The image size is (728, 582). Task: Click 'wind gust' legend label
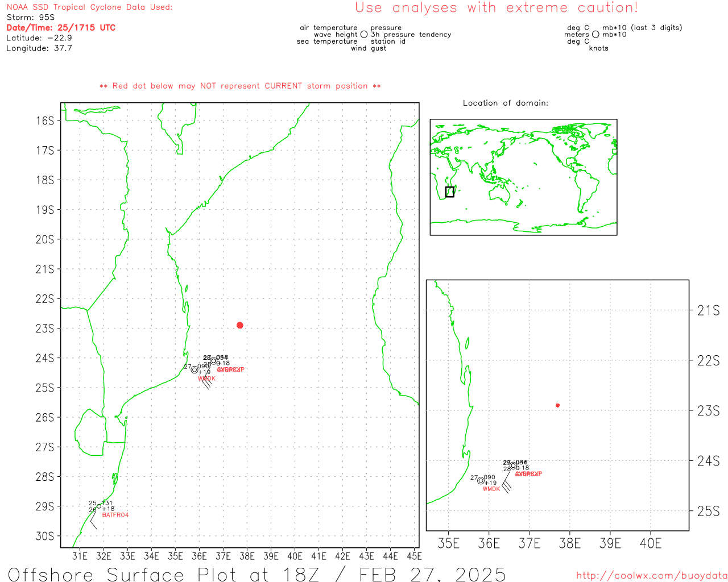coord(369,48)
